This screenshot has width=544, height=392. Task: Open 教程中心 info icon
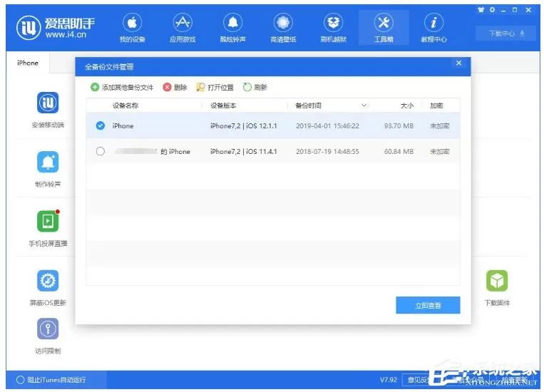(x=433, y=24)
